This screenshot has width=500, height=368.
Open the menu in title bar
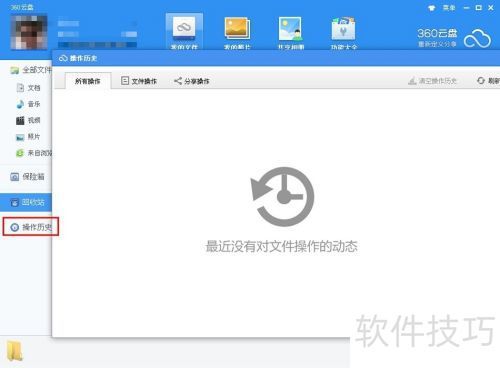point(449,8)
